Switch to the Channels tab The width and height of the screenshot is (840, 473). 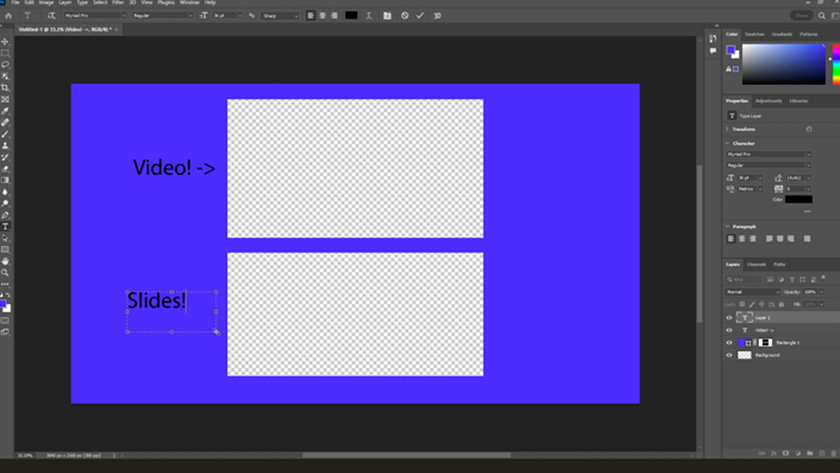[x=757, y=265]
